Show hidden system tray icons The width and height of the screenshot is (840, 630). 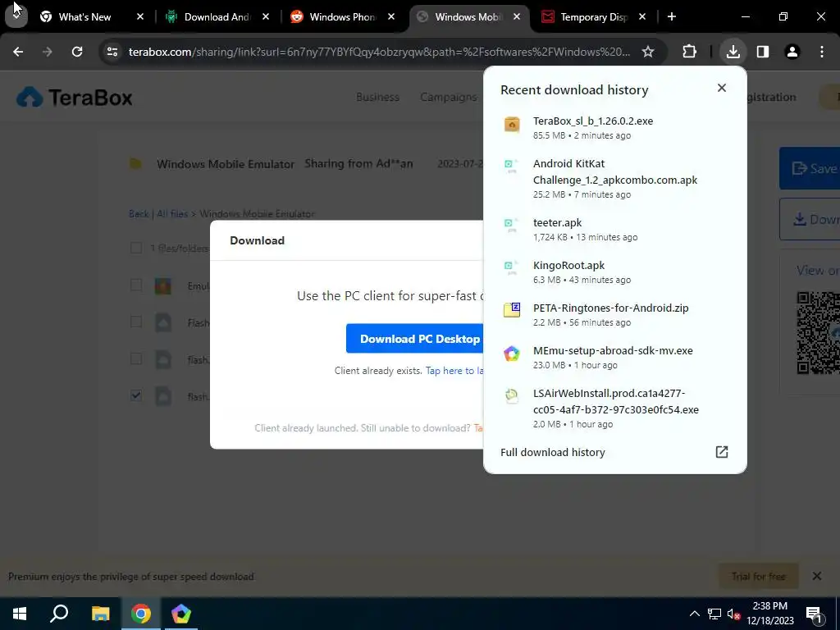tap(694, 614)
